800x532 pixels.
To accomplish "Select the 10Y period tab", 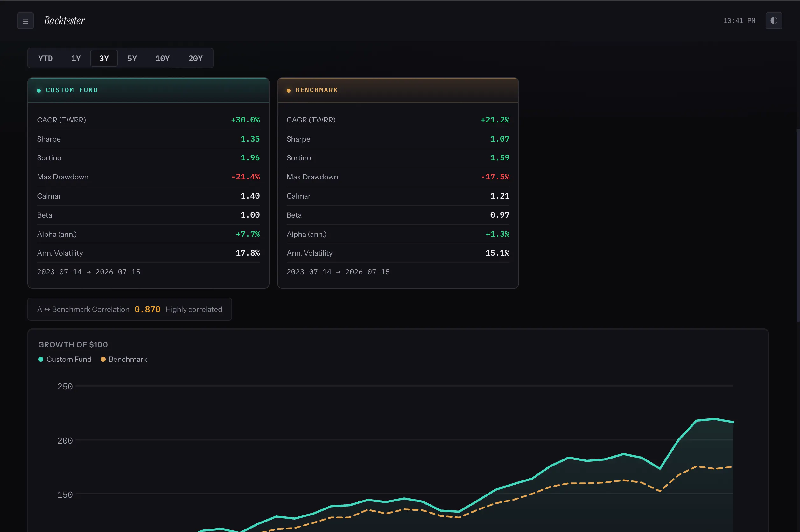I will coord(163,58).
